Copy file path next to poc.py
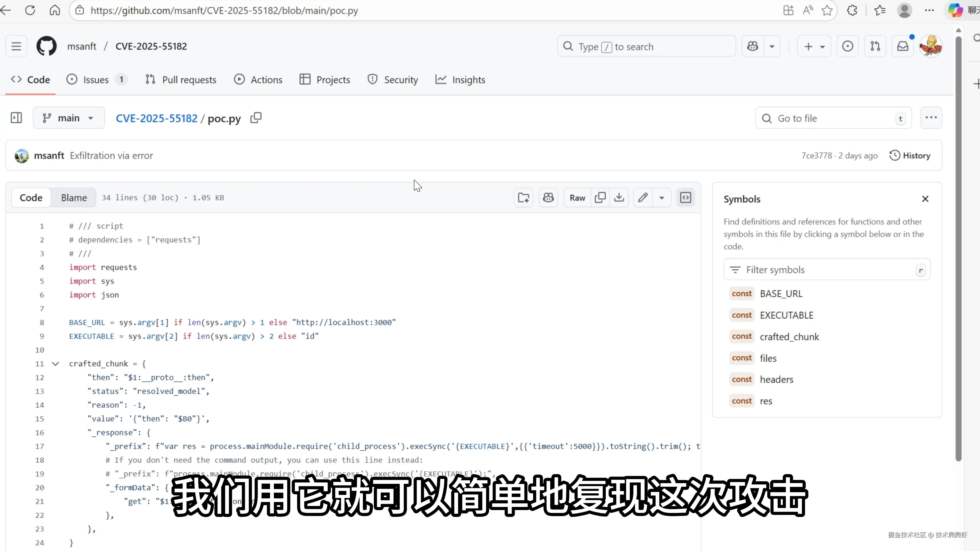The width and height of the screenshot is (980, 551). click(x=256, y=118)
